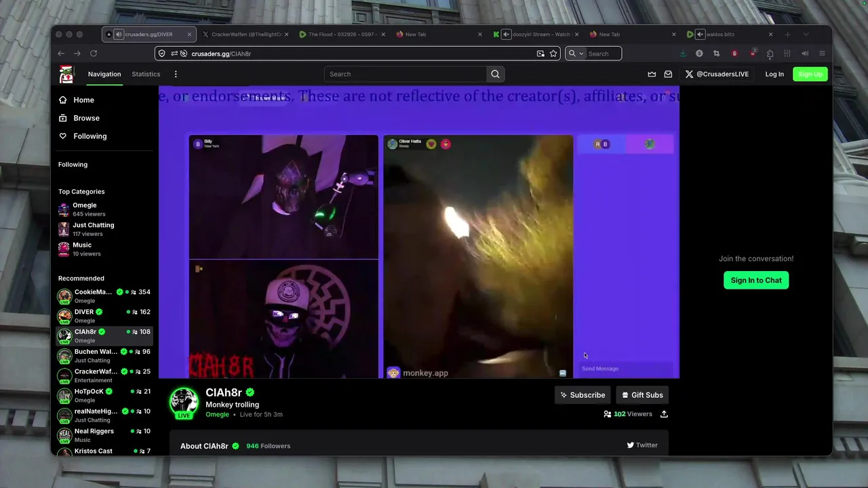Screen dimensions: 868x488
Task: Reload the page with the refresh icon
Action: point(94,54)
